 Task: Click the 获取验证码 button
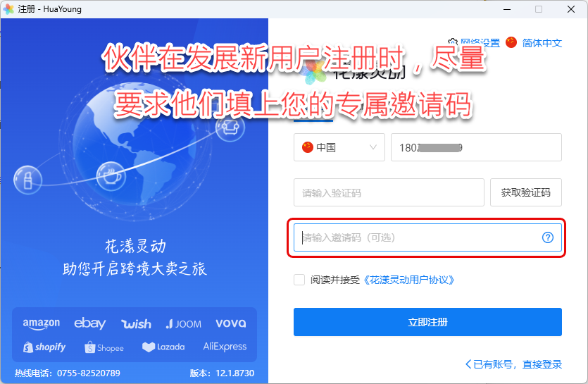pos(526,192)
